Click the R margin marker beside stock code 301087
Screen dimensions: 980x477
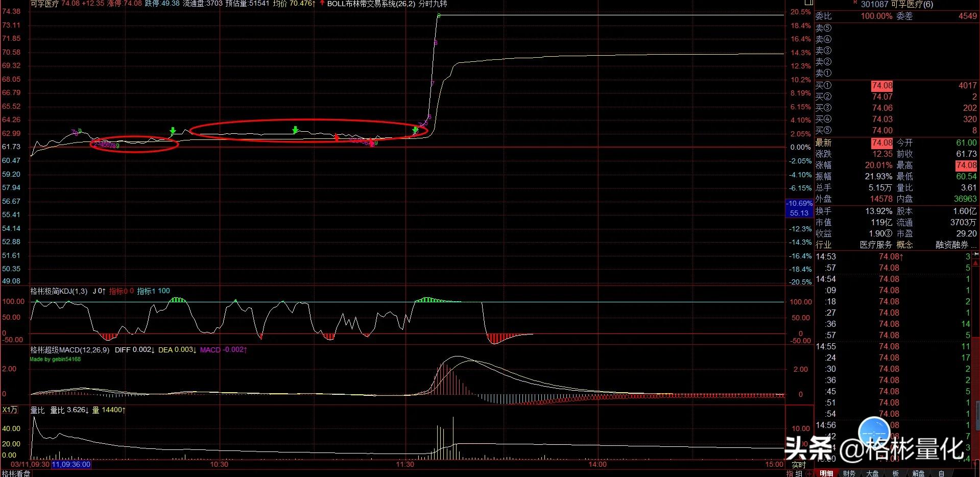coord(854,3)
